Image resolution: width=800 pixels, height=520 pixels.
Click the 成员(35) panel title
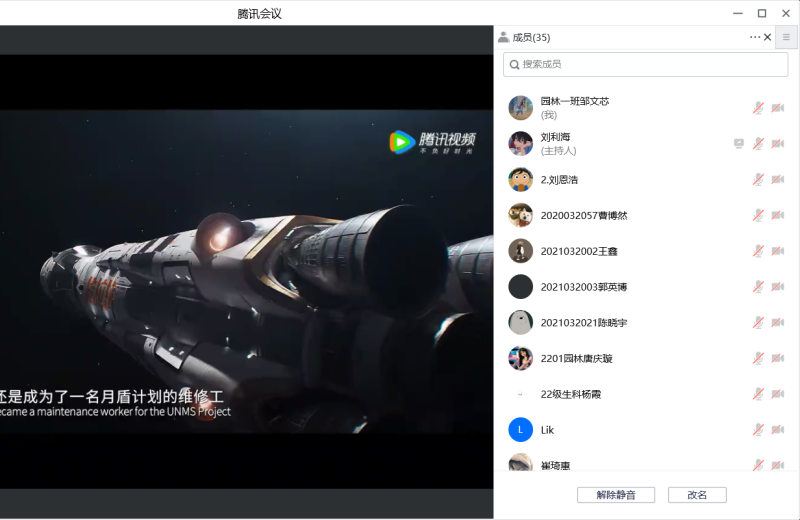531,37
